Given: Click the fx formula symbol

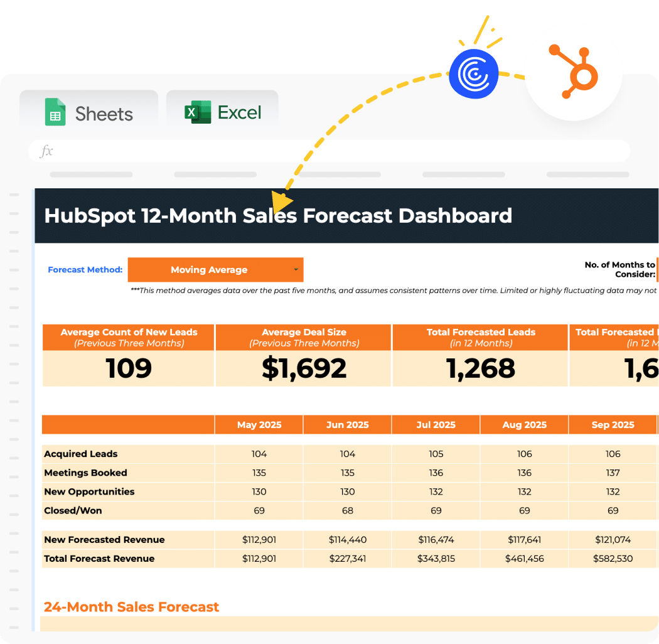Looking at the screenshot, I should (46, 151).
